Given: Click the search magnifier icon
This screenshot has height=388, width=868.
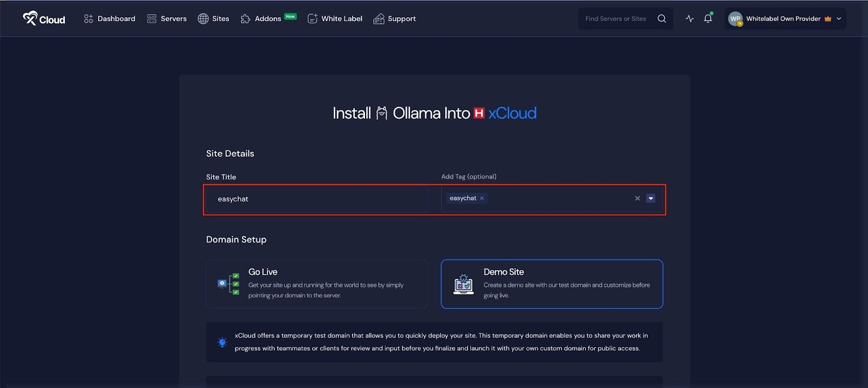Looking at the screenshot, I should pyautogui.click(x=661, y=18).
